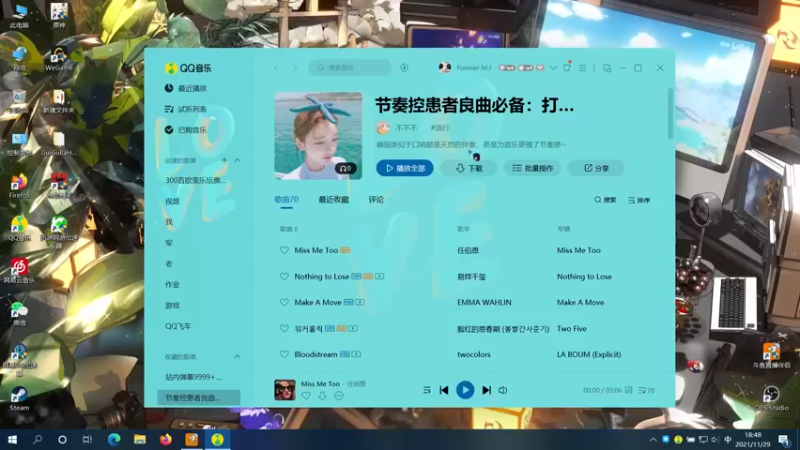Click the QQ音乐 logo
The width and height of the screenshot is (800, 450).
pos(188,68)
